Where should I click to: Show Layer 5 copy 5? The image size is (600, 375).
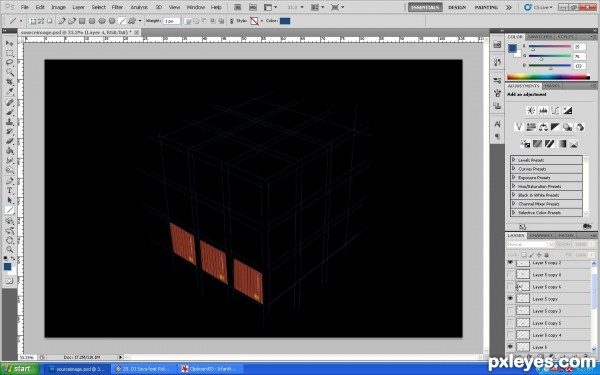pyautogui.click(x=510, y=323)
